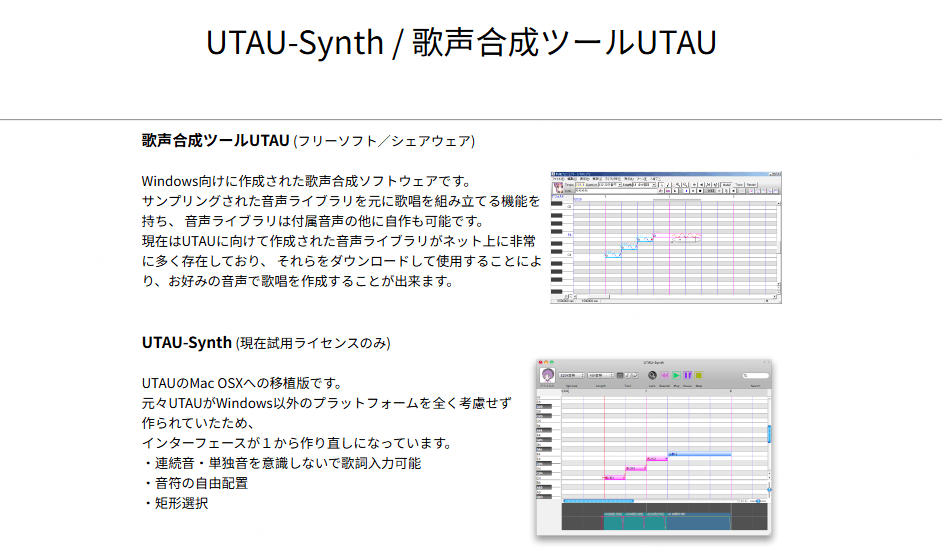Click the heading 'UTAU-Synth'
942x552 pixels.
coord(187,342)
